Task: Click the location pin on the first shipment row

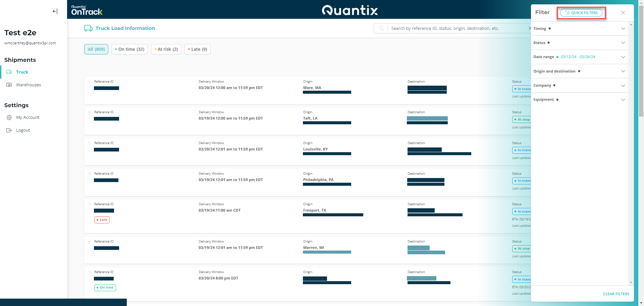Action: 89,82
